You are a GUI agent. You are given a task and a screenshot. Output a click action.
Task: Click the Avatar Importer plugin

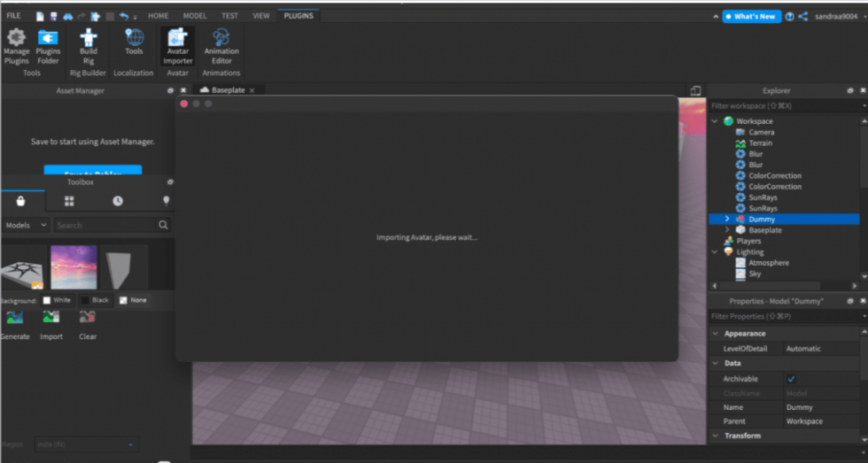[x=178, y=47]
